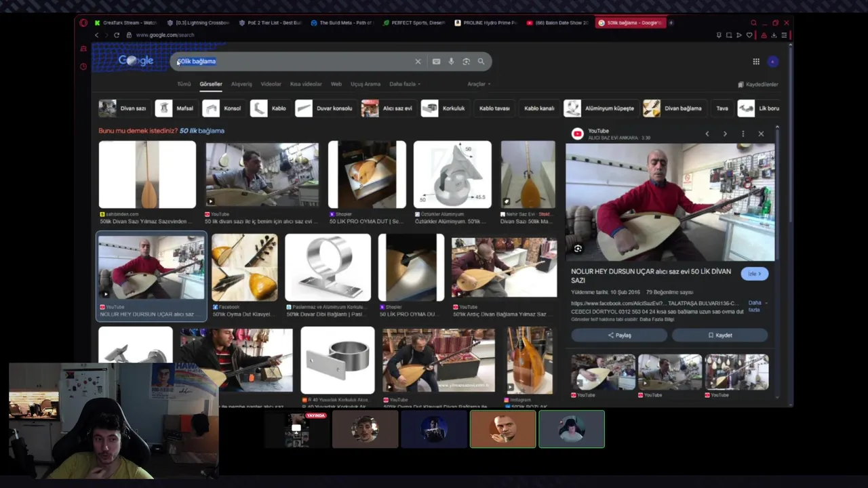Open the Videolar tab

tap(271, 84)
